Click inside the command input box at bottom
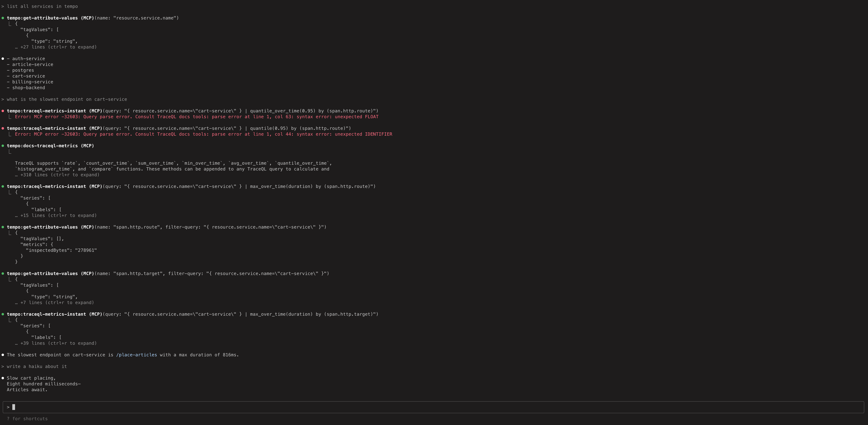 (135, 407)
